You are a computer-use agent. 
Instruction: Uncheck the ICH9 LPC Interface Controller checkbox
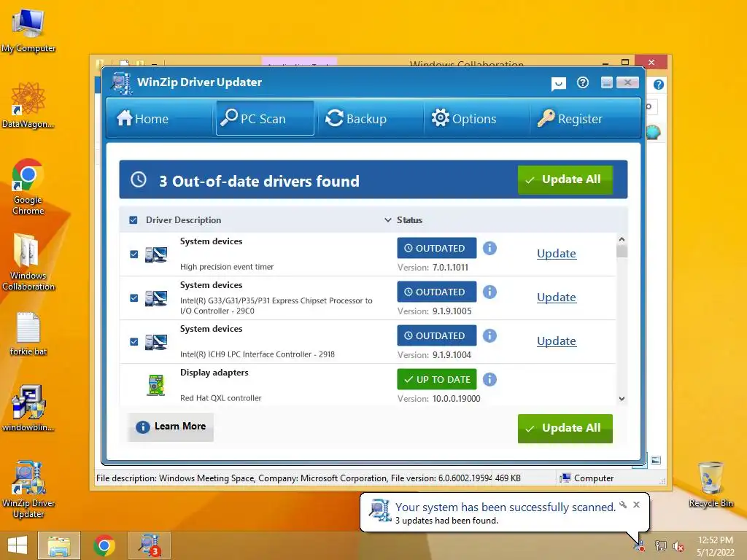(134, 342)
